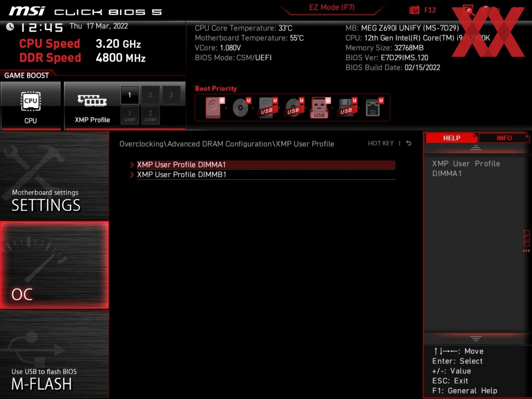532x399 pixels.
Task: Expand the arrow beside XMP User Profile DIMMA1
Action: [x=132, y=165]
